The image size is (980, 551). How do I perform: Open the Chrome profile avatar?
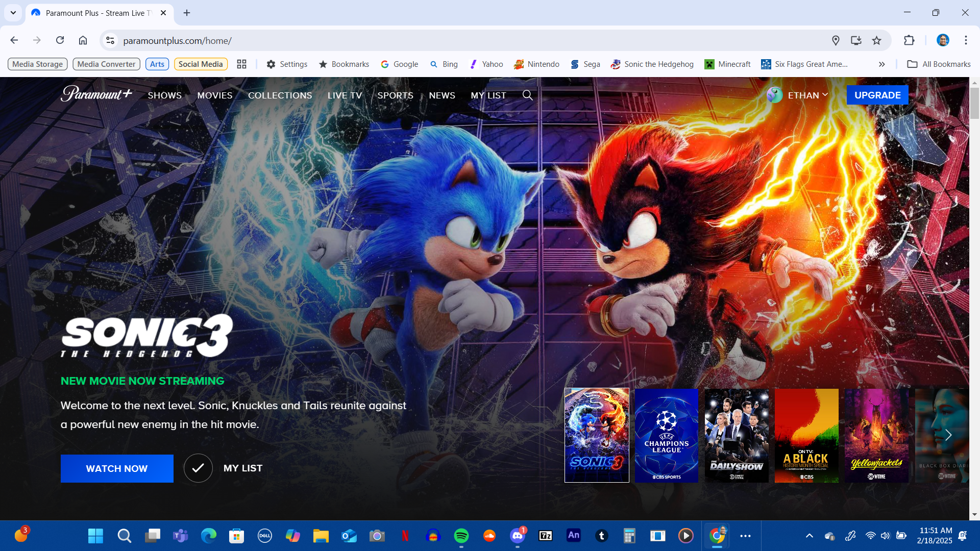point(943,40)
